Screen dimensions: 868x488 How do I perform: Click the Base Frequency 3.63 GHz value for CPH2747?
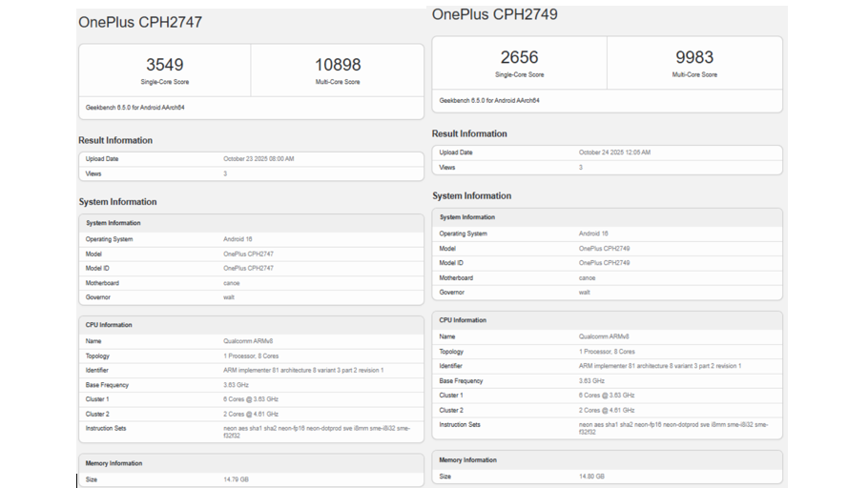coord(238,385)
